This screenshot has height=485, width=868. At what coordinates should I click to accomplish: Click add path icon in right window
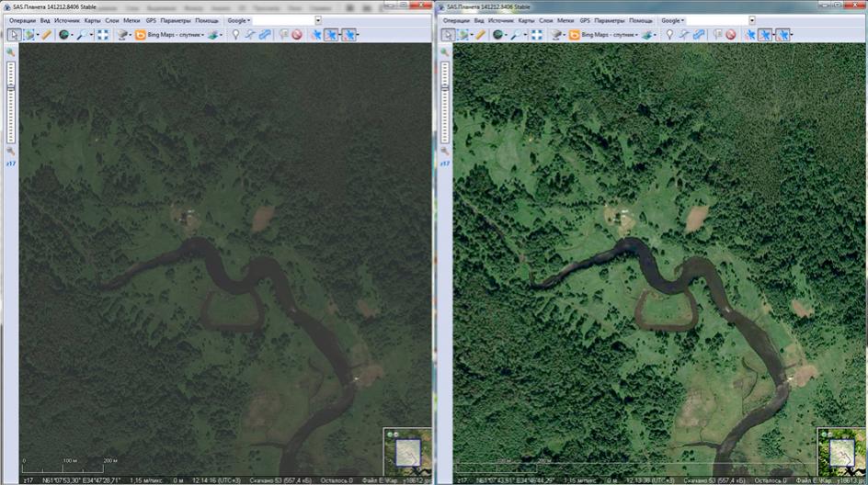point(684,35)
